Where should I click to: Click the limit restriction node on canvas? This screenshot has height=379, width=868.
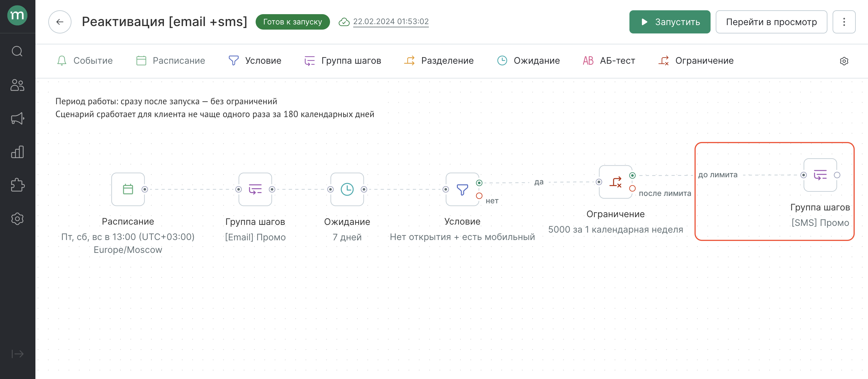615,182
